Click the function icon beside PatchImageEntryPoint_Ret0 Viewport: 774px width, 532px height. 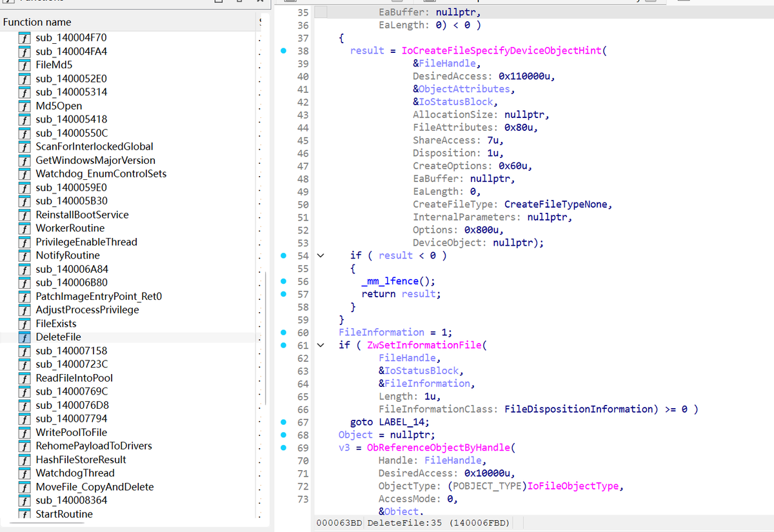point(25,296)
